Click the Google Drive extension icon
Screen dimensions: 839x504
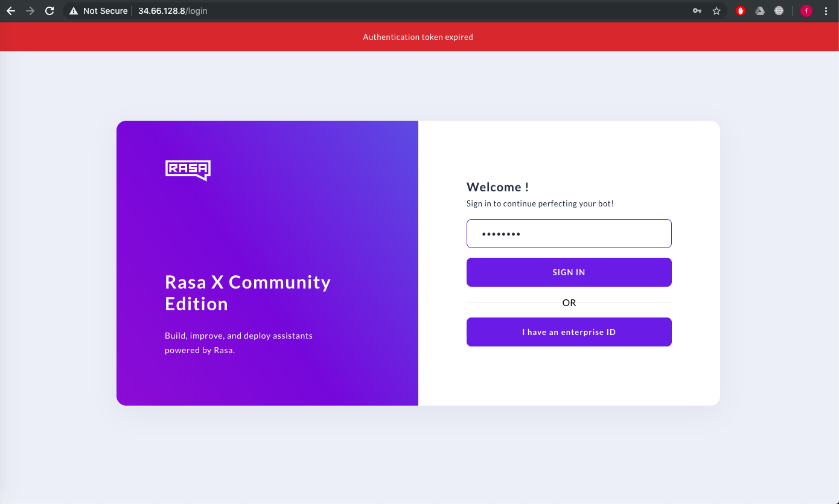(760, 10)
